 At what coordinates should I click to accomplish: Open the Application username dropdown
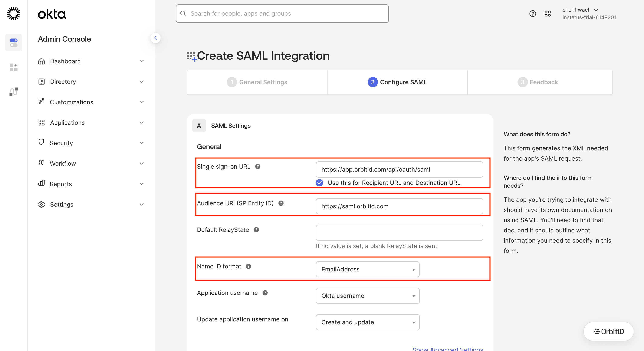pyautogui.click(x=368, y=296)
